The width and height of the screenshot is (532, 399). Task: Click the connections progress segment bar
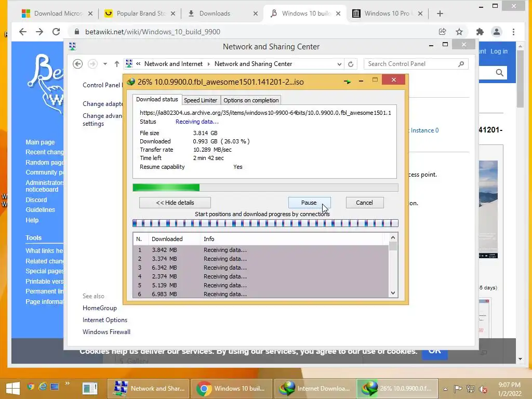click(x=265, y=223)
